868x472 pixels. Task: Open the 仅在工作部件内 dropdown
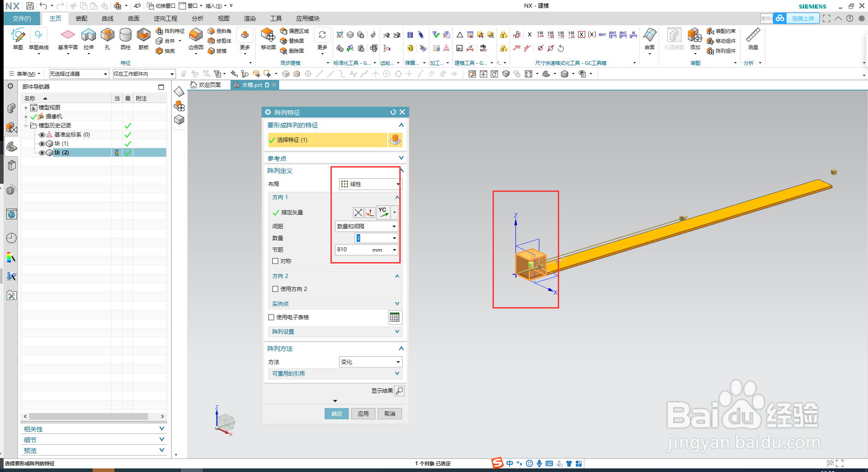click(144, 74)
